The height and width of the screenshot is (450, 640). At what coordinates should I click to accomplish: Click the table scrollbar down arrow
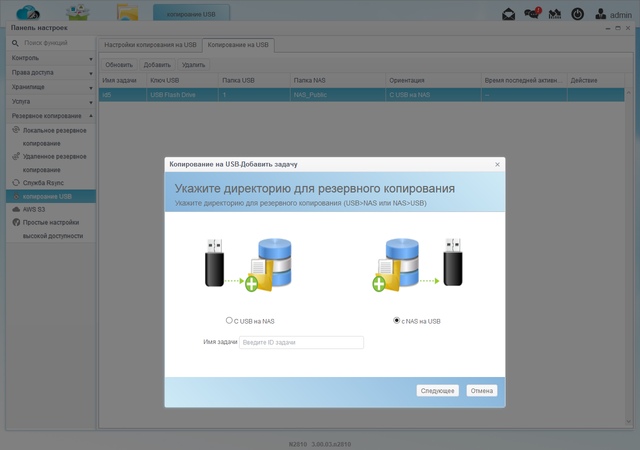click(x=628, y=421)
